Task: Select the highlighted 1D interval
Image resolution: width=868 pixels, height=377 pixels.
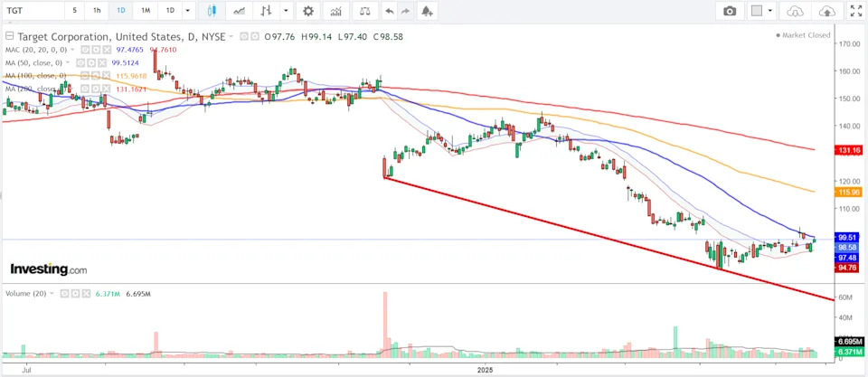Action: point(120,11)
